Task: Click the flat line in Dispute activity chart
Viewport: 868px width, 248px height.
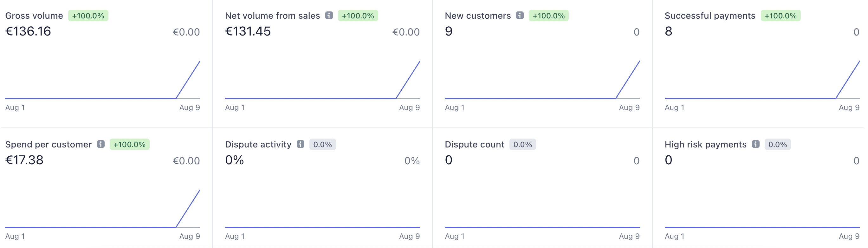Action: coord(322,227)
